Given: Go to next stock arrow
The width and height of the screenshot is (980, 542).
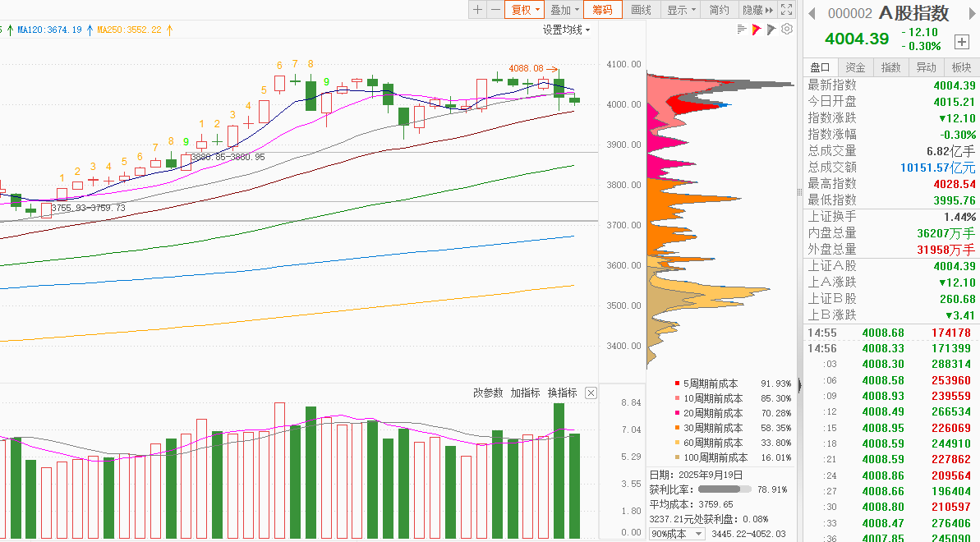Looking at the screenshot, I should coord(972,13).
